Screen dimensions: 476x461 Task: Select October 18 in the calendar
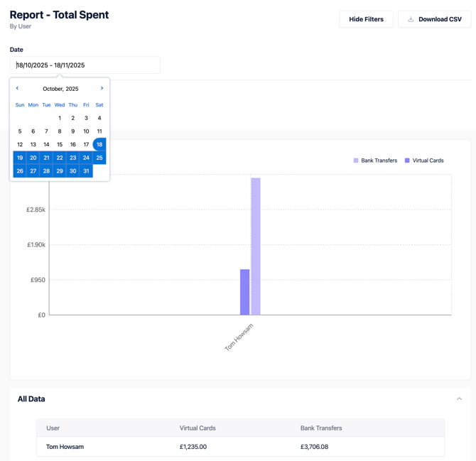tap(99, 144)
